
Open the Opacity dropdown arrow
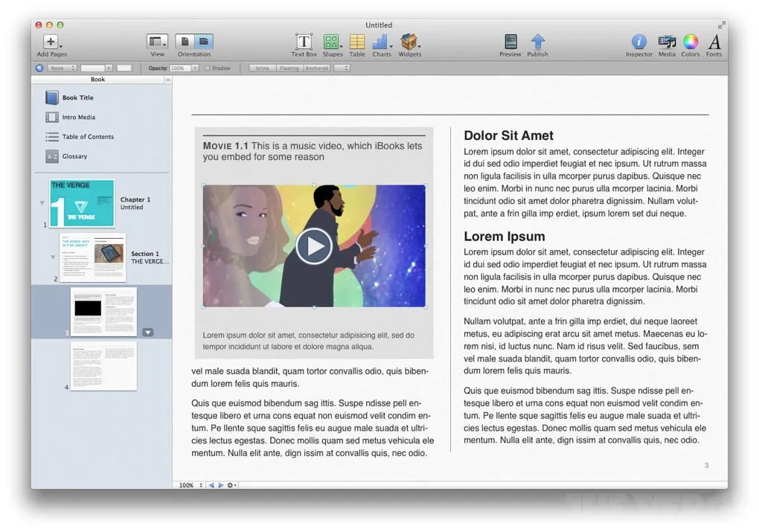(x=195, y=68)
